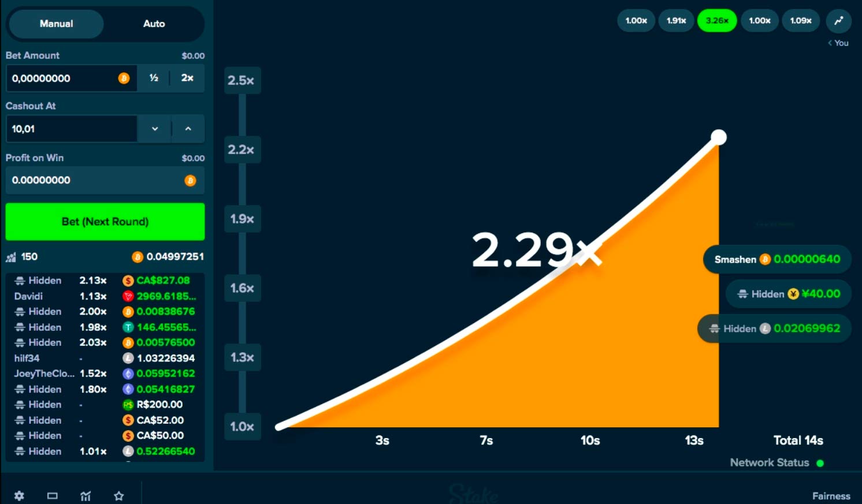Click the Litecoin icon beside 1.03226394
Screen dimensions: 862x504
[x=128, y=358]
